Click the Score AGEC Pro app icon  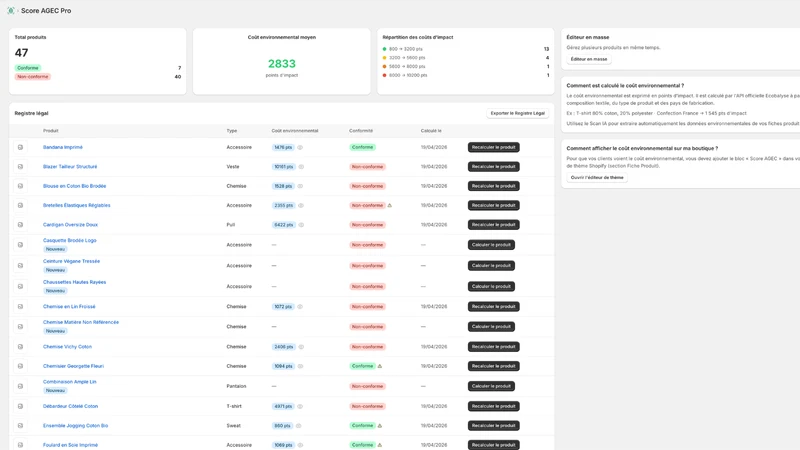tap(11, 11)
